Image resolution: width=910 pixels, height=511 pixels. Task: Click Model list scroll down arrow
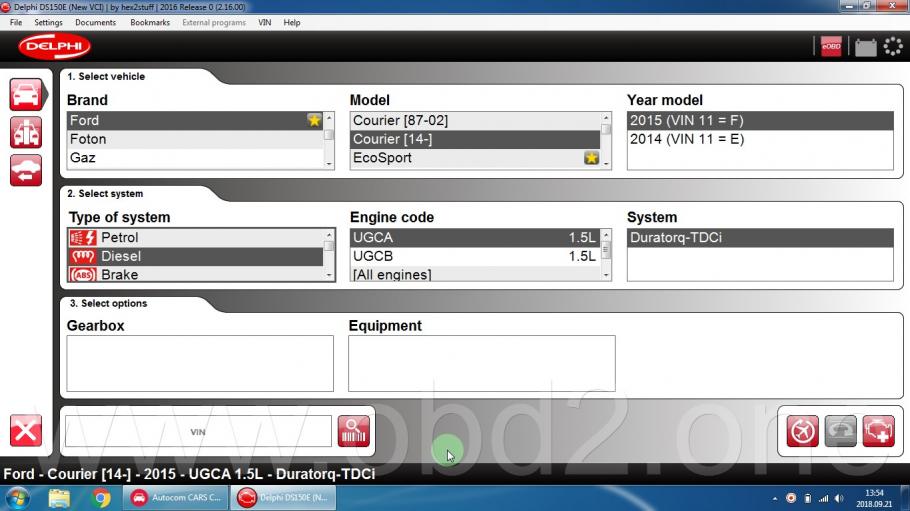pos(606,164)
